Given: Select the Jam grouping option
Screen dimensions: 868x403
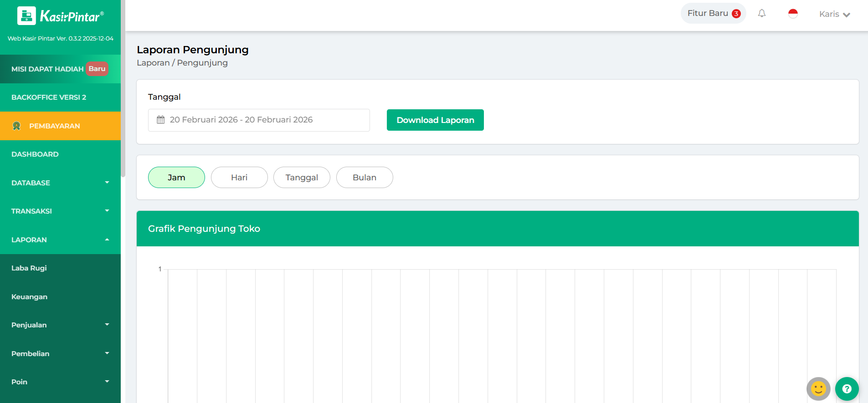Looking at the screenshot, I should (x=176, y=178).
